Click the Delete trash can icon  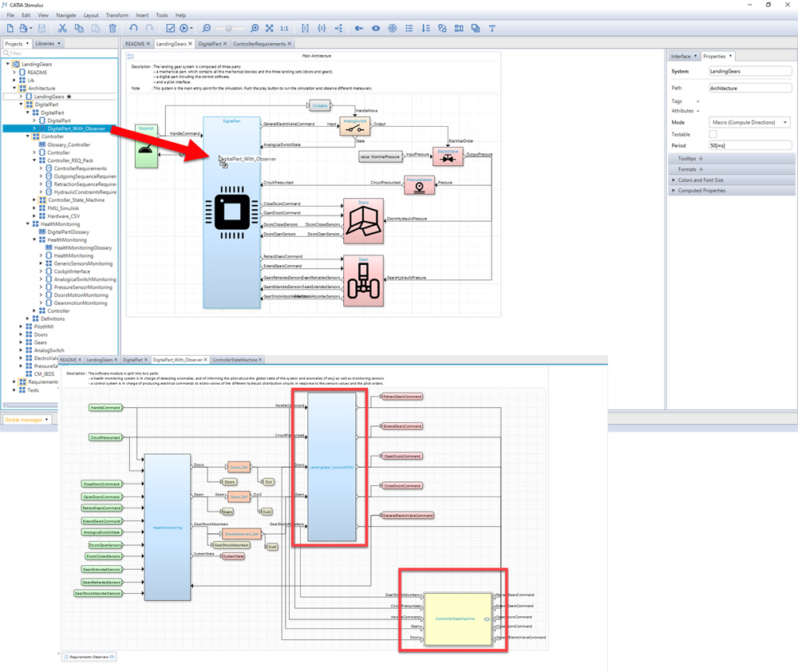pyautogui.click(x=113, y=29)
